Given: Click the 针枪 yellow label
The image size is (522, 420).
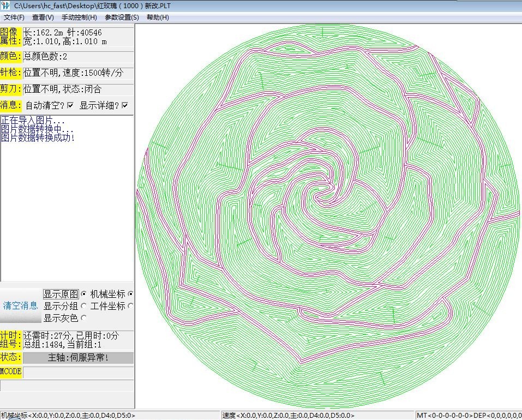Looking at the screenshot, I should (x=11, y=73).
